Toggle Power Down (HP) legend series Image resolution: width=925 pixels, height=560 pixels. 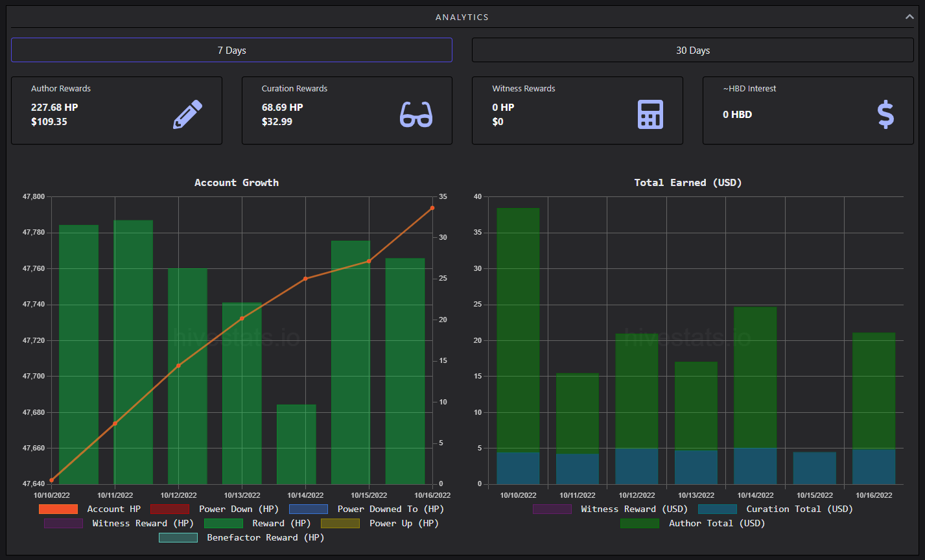coord(170,509)
